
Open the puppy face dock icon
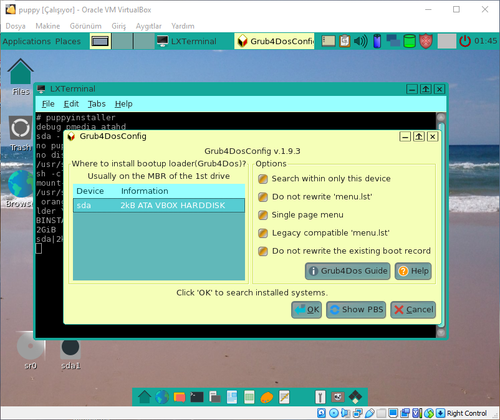tap(337, 397)
